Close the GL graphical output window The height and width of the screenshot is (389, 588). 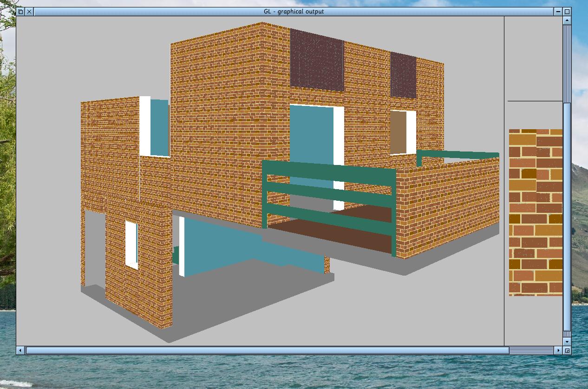(x=29, y=12)
